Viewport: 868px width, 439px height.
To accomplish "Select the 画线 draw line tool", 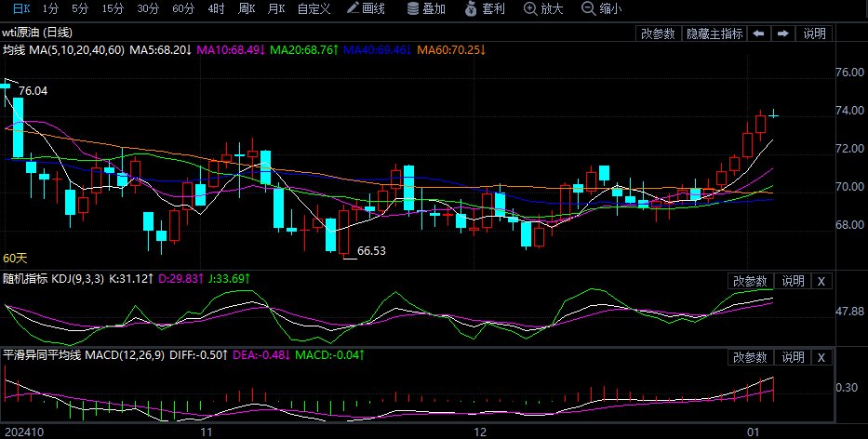I will pos(366,8).
